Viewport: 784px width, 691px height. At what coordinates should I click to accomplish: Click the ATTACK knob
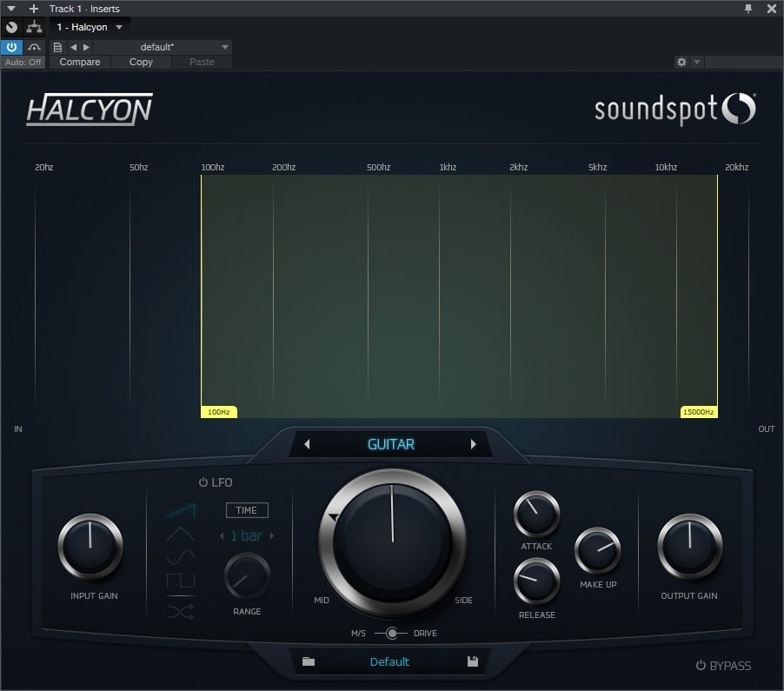536,514
